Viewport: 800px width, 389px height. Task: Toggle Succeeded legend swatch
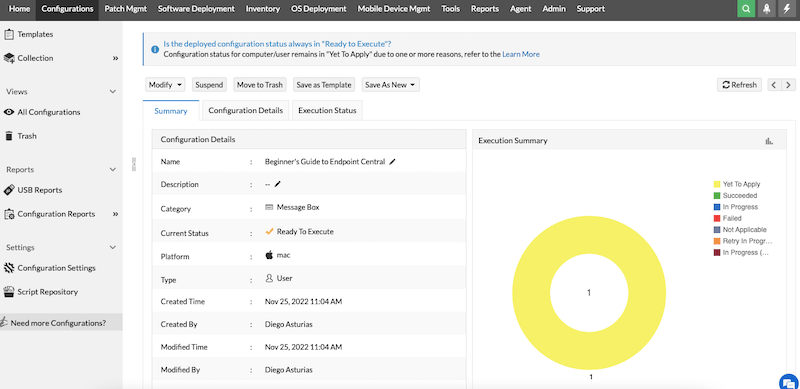pyautogui.click(x=717, y=196)
